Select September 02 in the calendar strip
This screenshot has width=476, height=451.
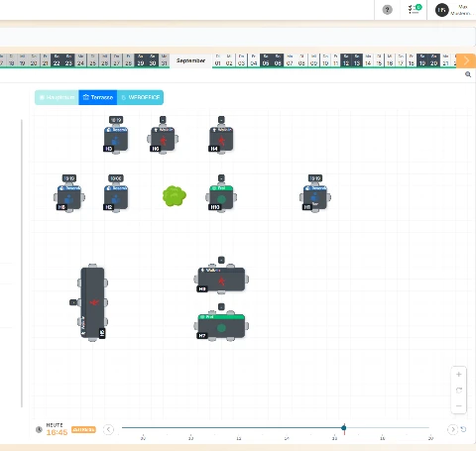[229, 60]
